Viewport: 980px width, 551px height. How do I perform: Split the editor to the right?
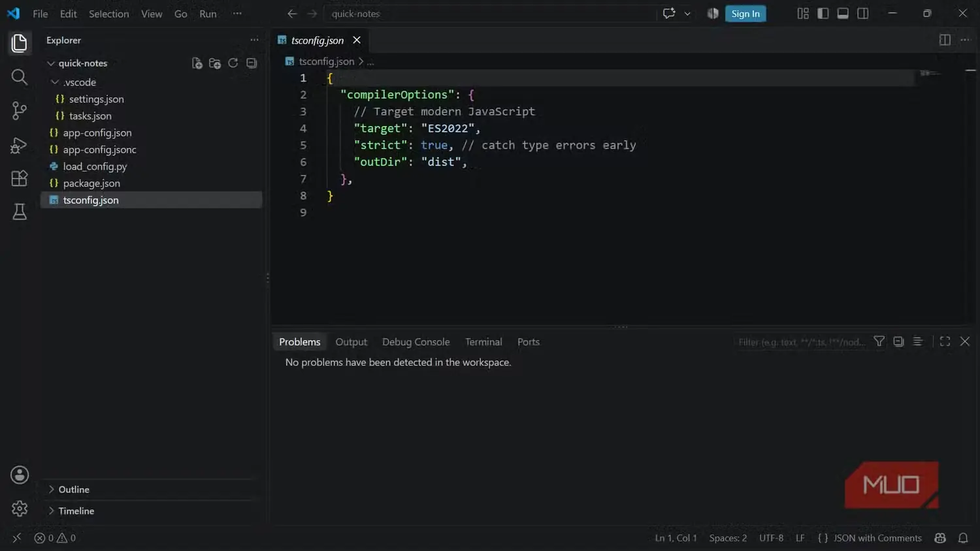945,40
